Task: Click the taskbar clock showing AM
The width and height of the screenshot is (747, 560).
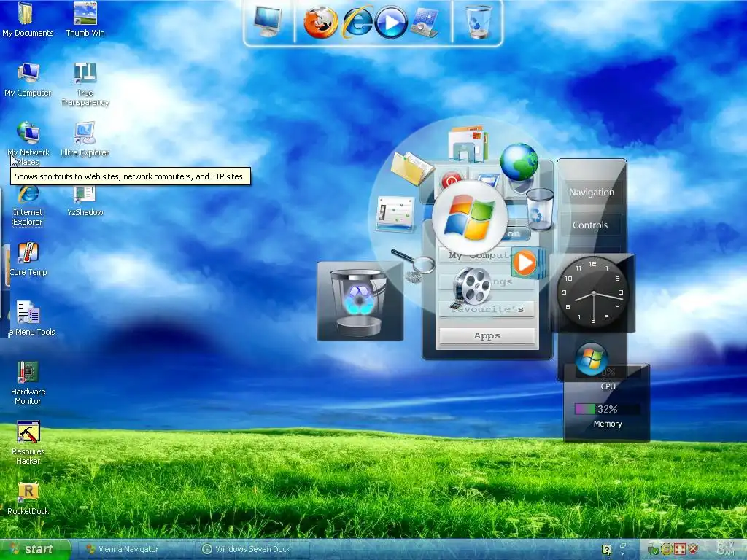Action: tap(726, 549)
